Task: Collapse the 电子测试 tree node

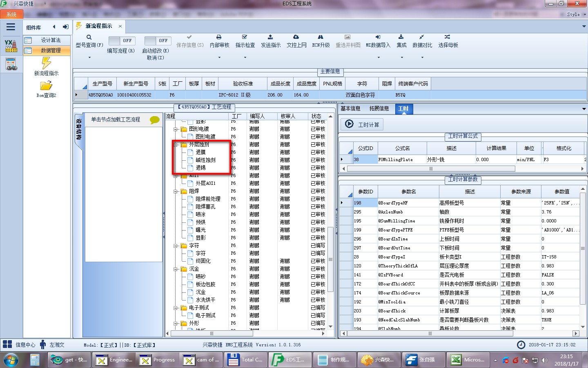Action: pyautogui.click(x=176, y=308)
